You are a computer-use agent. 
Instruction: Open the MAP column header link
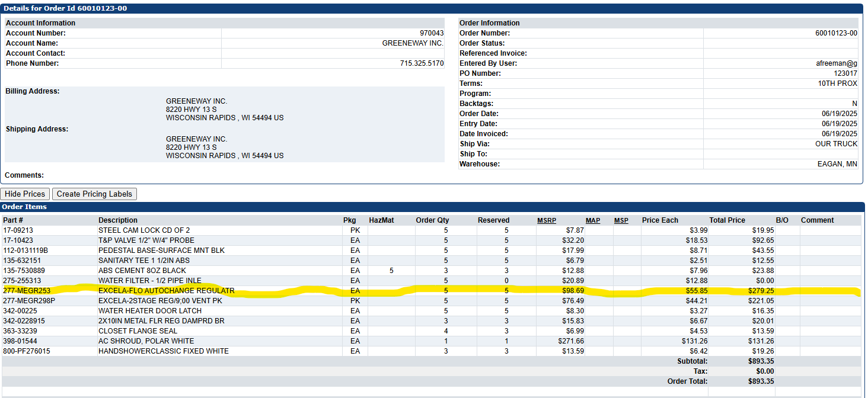[x=593, y=220]
